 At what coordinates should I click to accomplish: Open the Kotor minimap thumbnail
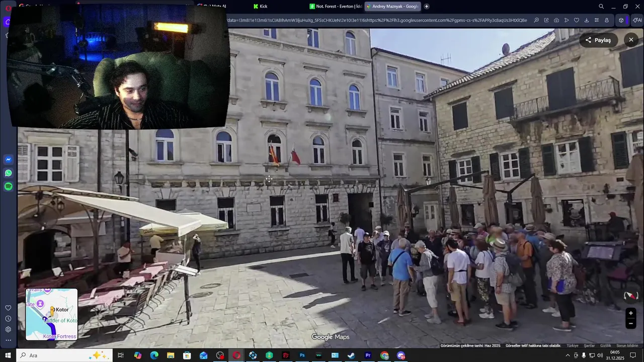coord(52,314)
